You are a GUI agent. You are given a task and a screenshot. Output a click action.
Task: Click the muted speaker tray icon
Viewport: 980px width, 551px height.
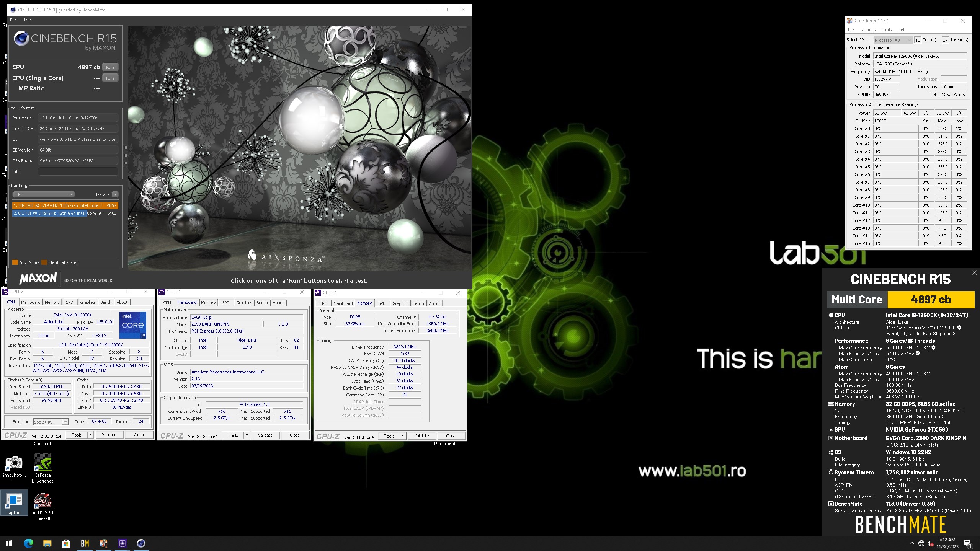point(931,543)
